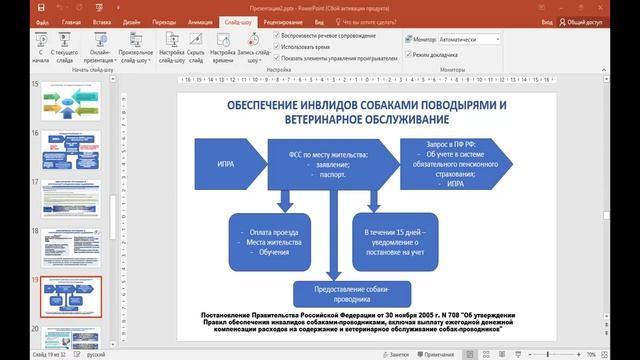Switch to the Переходы tab
Image resolution: width=640 pixels, height=360 pixels.
tap(164, 22)
